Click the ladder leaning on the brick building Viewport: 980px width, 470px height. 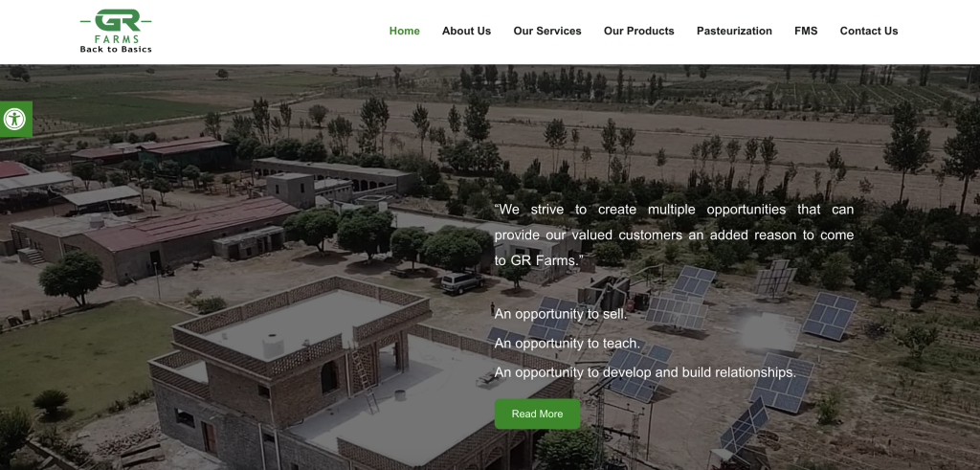(x=365, y=381)
